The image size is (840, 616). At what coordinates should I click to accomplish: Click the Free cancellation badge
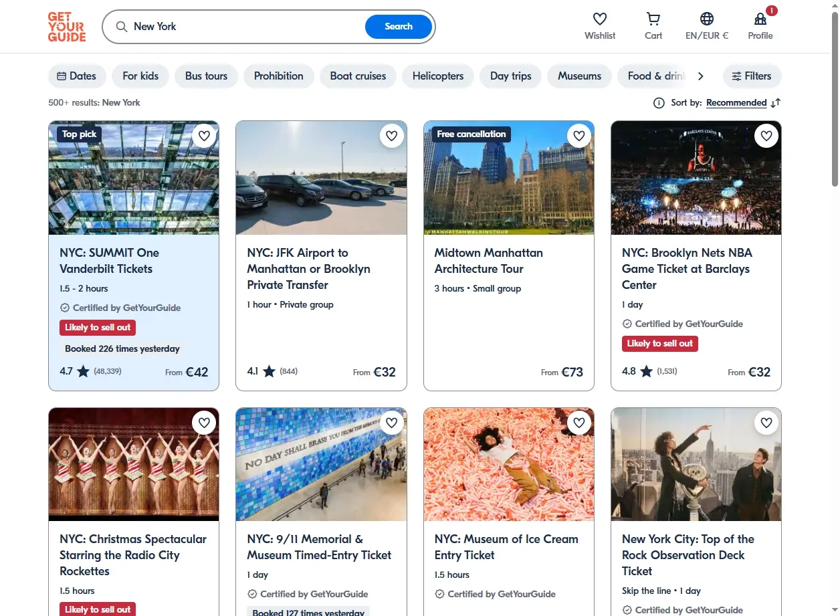[471, 134]
